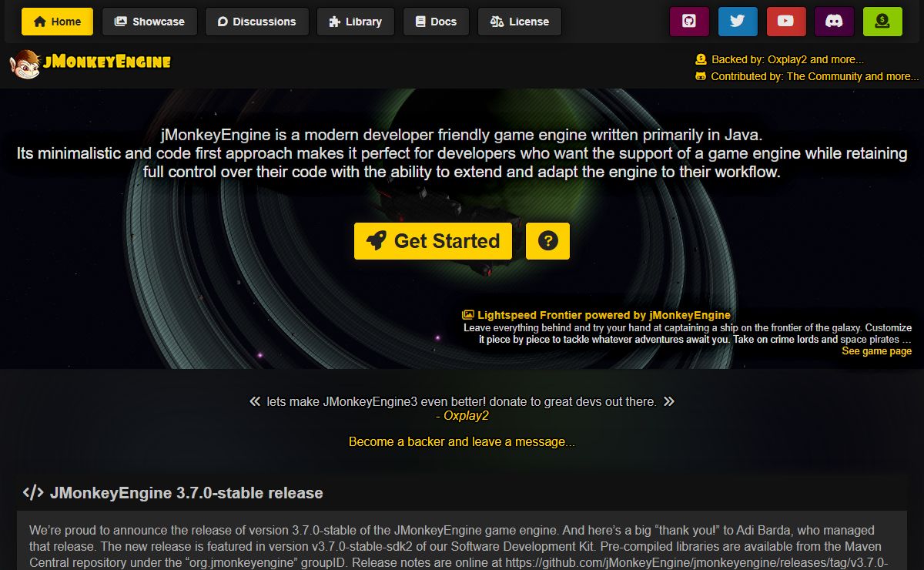Click the question mark help button
This screenshot has height=570, width=924.
click(547, 241)
